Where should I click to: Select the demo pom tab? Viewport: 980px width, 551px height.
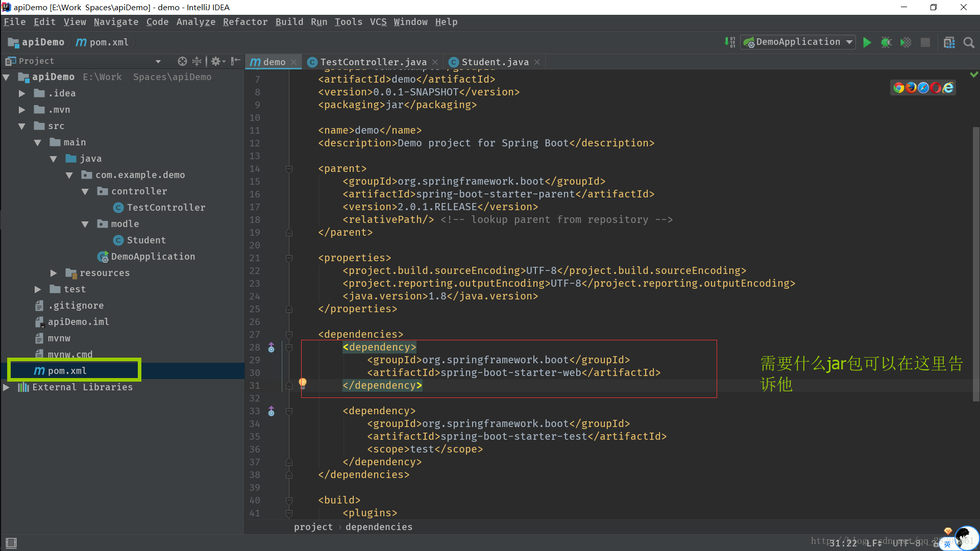pos(274,62)
